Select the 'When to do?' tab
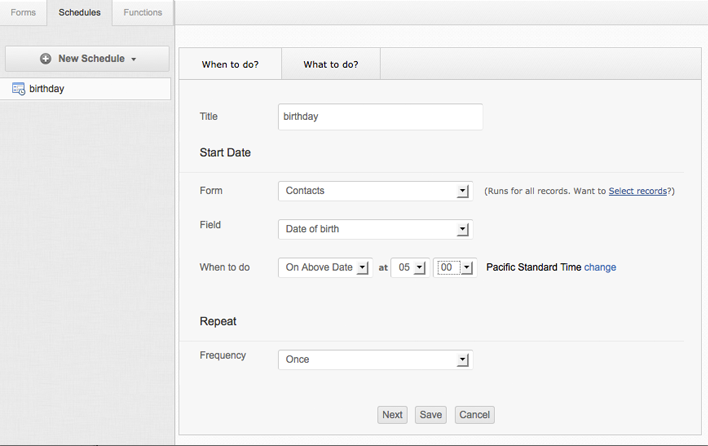 (230, 64)
